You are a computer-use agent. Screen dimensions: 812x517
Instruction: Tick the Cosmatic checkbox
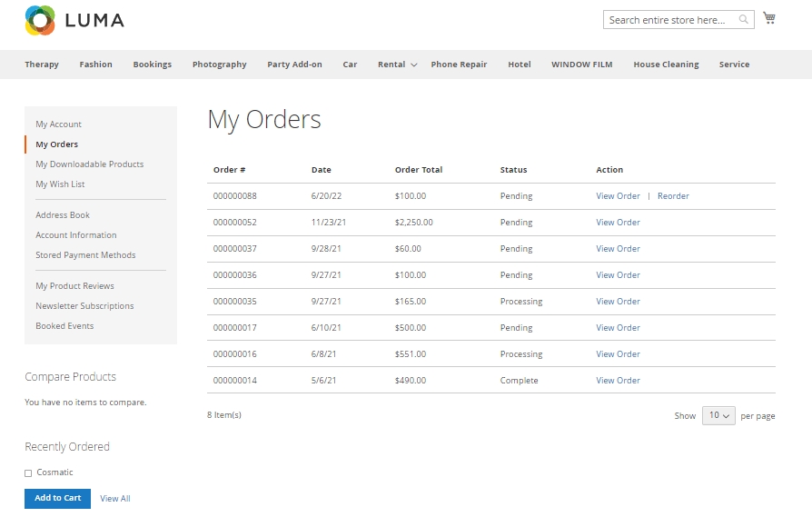coord(28,473)
